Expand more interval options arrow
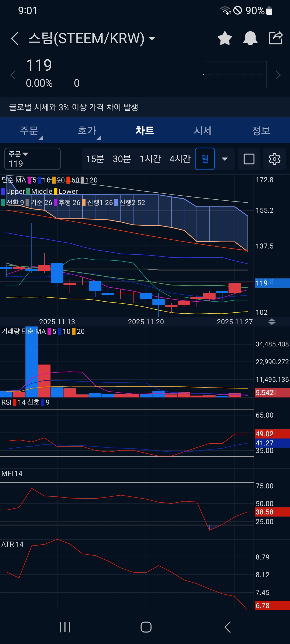Screen dimensions: 290x644 [x=225, y=159]
